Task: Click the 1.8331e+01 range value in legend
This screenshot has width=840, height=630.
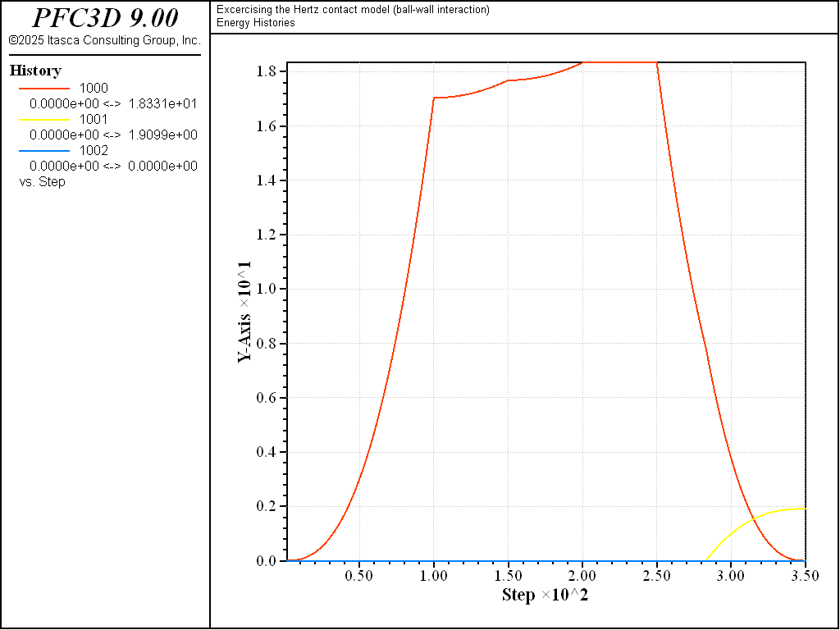Action: tap(162, 104)
